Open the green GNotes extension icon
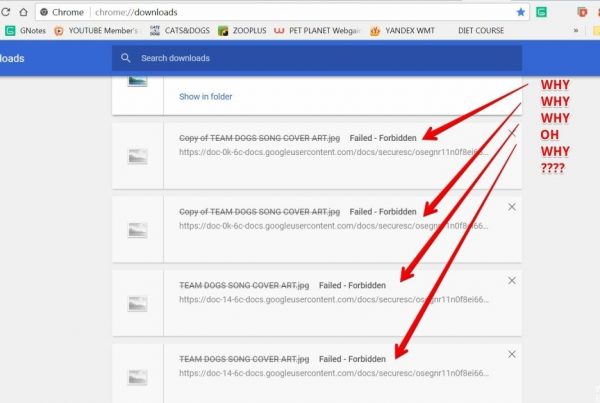600x403 pixels. 541,12
